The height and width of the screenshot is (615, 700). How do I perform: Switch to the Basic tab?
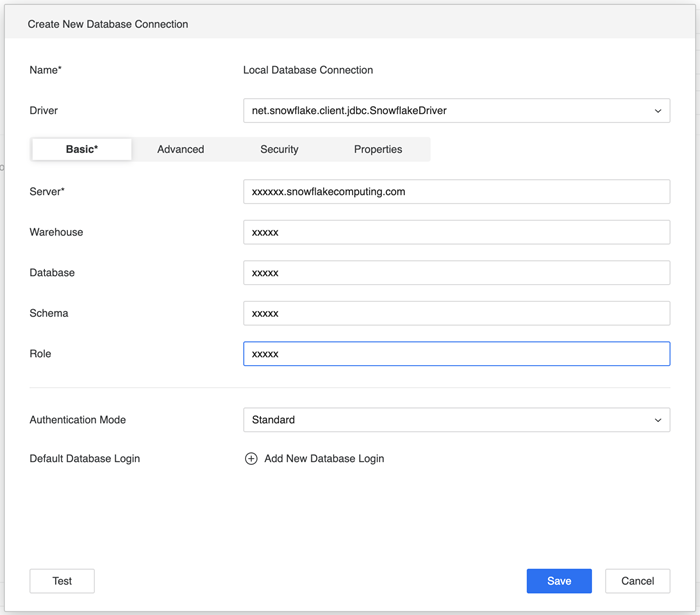[82, 149]
